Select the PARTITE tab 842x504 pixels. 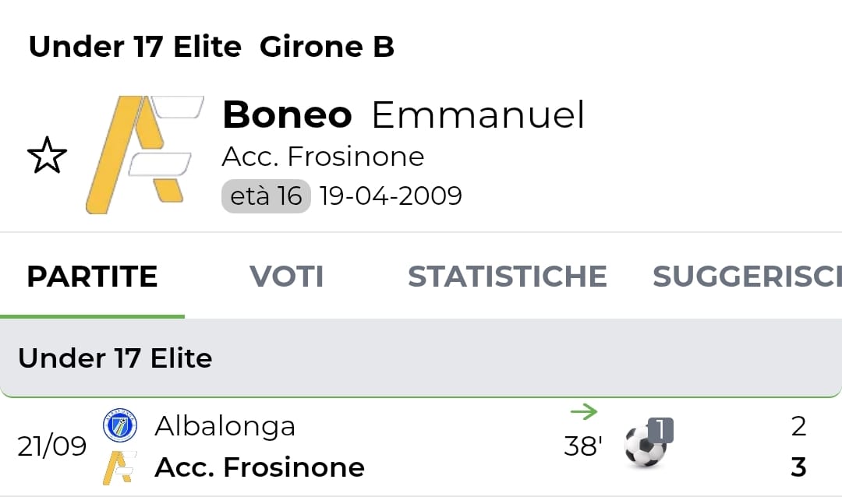pyautogui.click(x=92, y=277)
